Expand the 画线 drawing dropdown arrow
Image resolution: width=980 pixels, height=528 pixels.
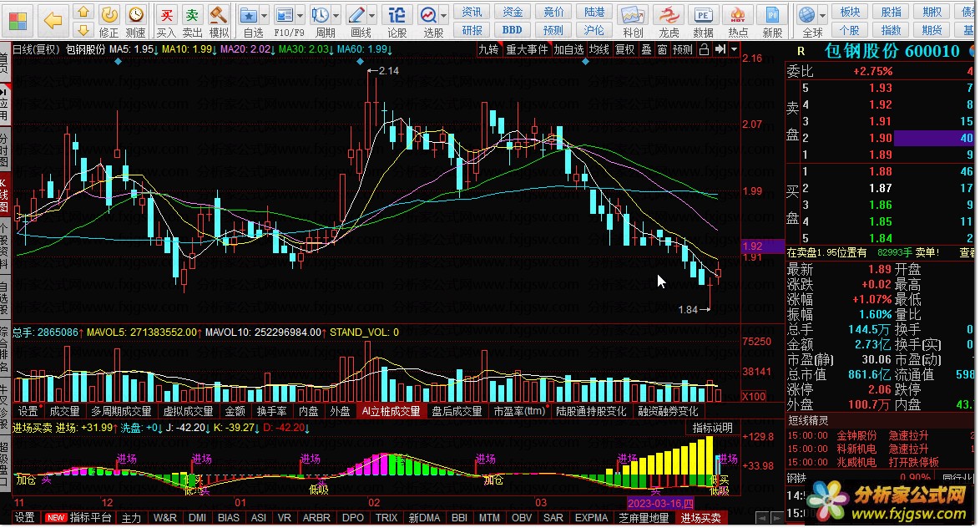point(372,15)
